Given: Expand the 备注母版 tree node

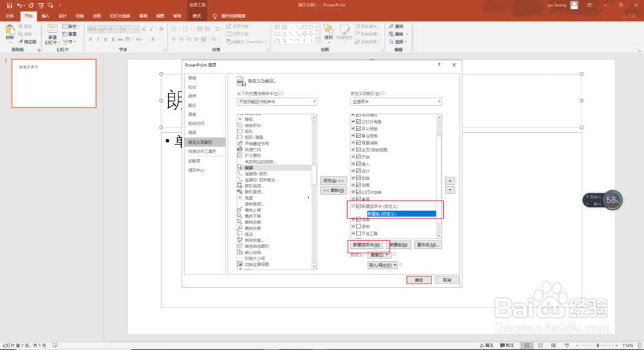Looking at the screenshot, I should (353, 136).
